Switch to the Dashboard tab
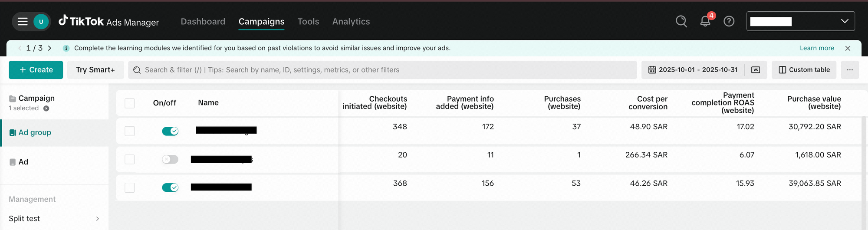This screenshot has width=868, height=230. coord(203,21)
